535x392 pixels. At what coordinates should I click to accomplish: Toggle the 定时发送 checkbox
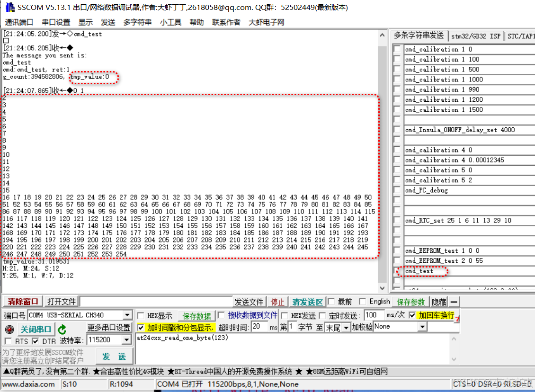[322, 316]
